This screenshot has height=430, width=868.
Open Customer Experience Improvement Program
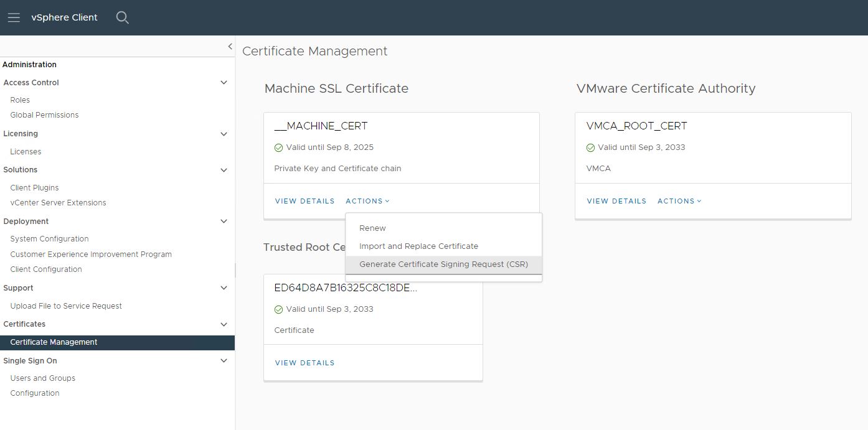click(91, 254)
